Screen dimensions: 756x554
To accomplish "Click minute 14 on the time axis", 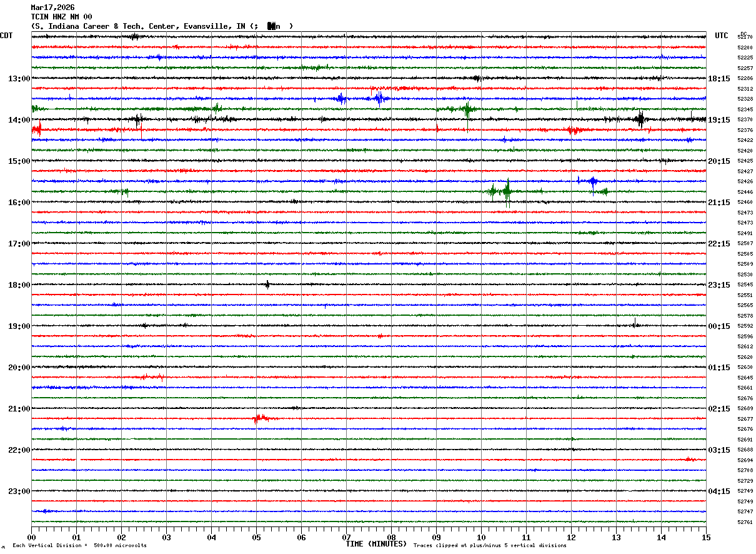I will (x=661, y=538).
